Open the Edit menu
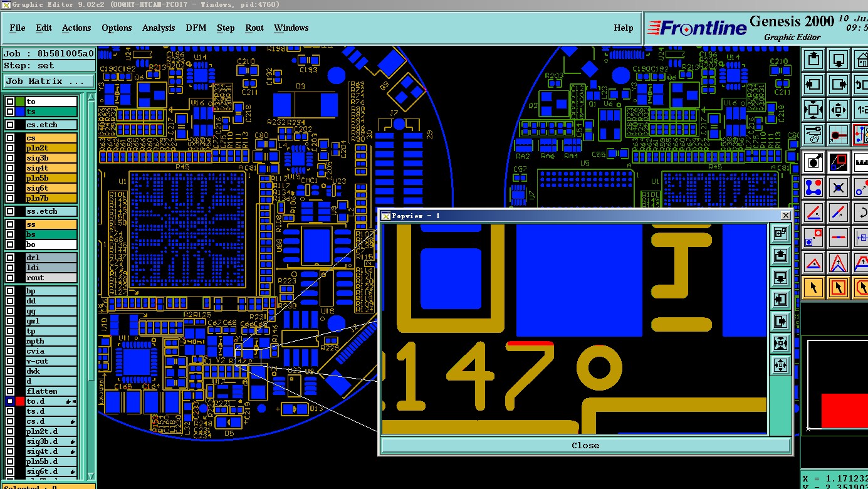Viewport: 868px width, 489px height. pos(44,28)
